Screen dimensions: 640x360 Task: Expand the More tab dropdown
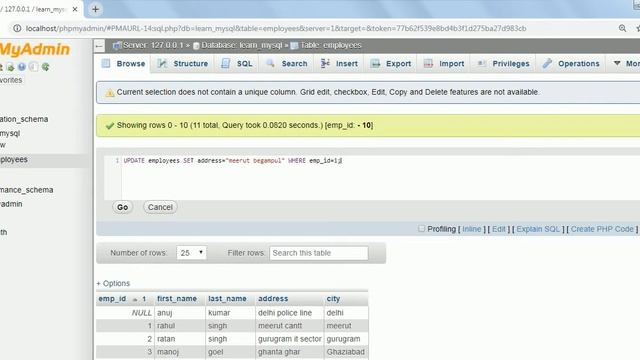click(x=627, y=63)
